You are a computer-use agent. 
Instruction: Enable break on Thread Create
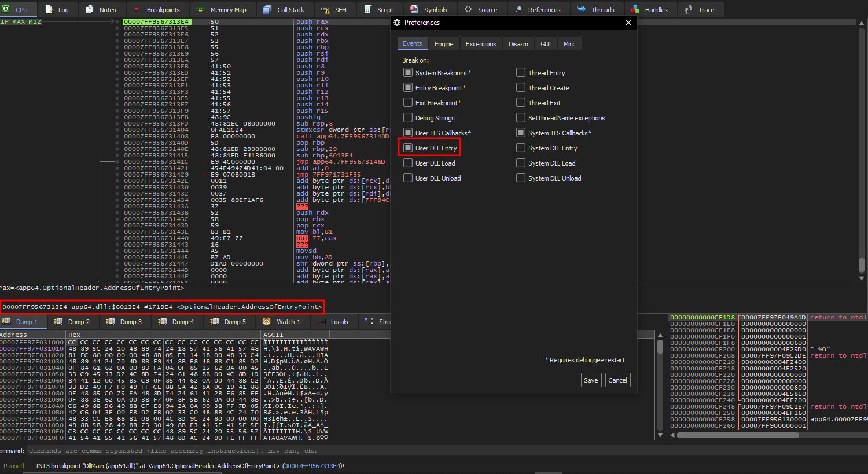[521, 87]
